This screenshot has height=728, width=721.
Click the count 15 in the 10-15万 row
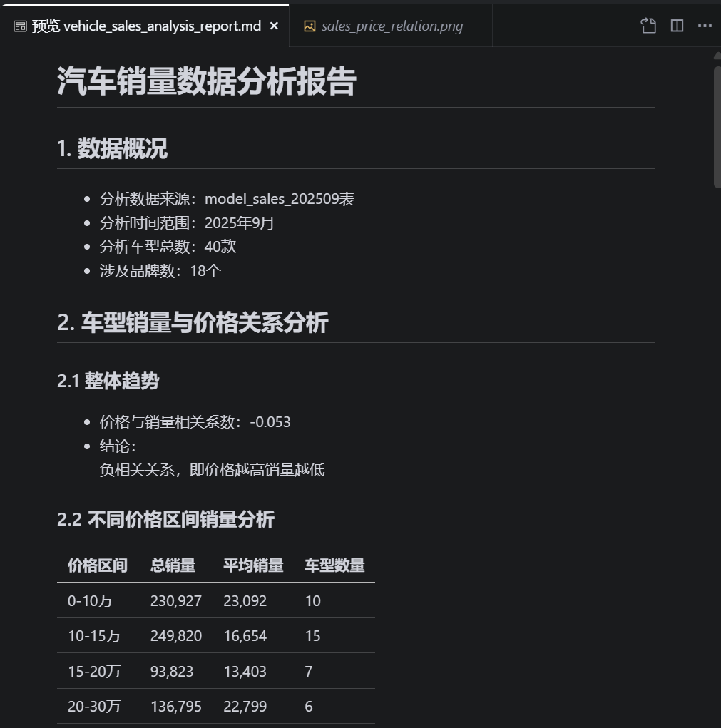click(x=313, y=636)
